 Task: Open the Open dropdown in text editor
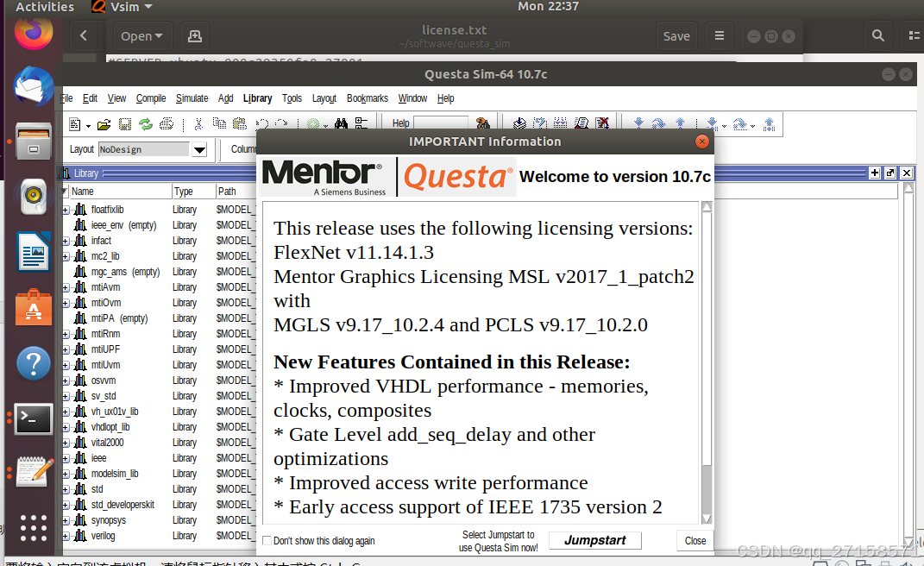(x=142, y=36)
